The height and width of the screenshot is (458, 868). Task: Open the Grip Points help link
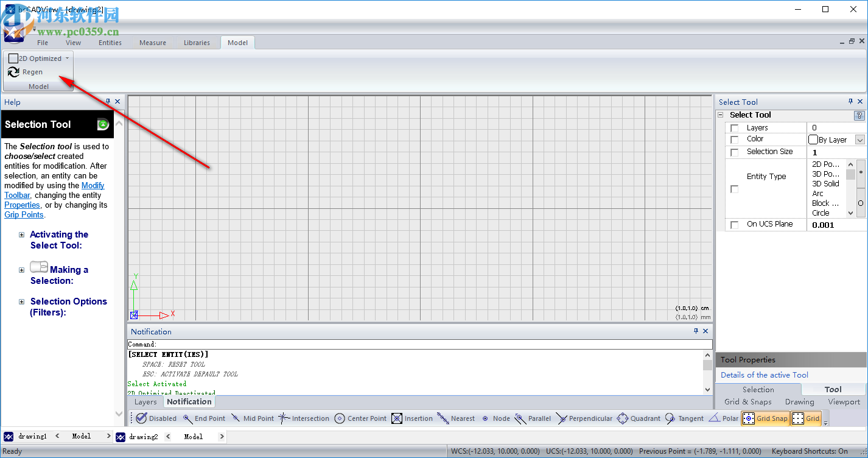pos(24,215)
